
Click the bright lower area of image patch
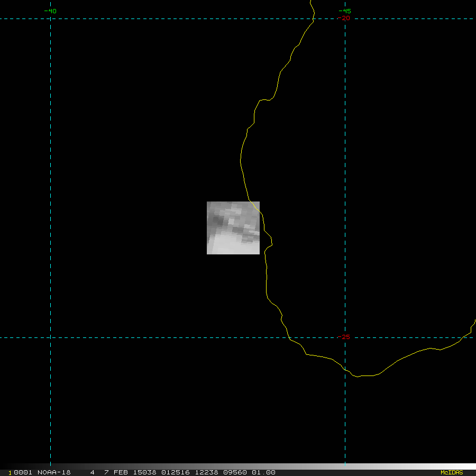[227, 246]
